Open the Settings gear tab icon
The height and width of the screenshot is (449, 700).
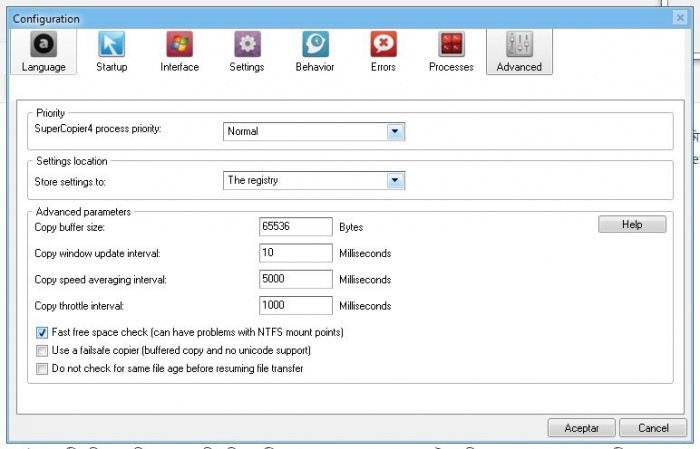pos(247,44)
